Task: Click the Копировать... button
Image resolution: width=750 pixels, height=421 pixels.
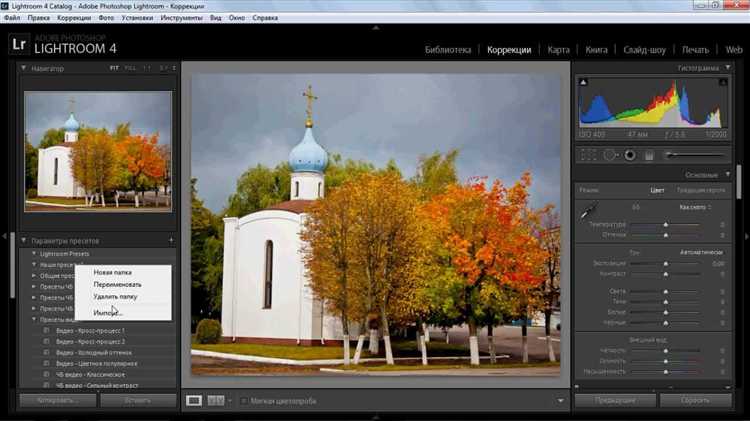Action: pos(58,400)
